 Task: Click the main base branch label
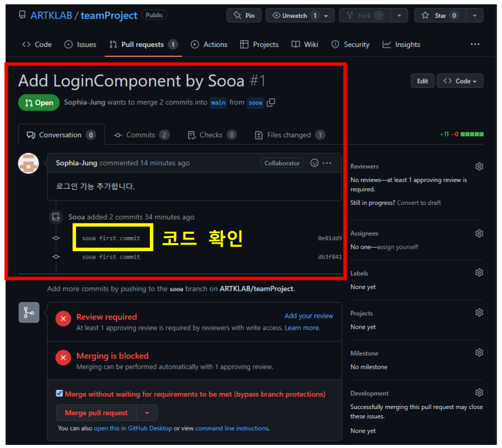(218, 103)
